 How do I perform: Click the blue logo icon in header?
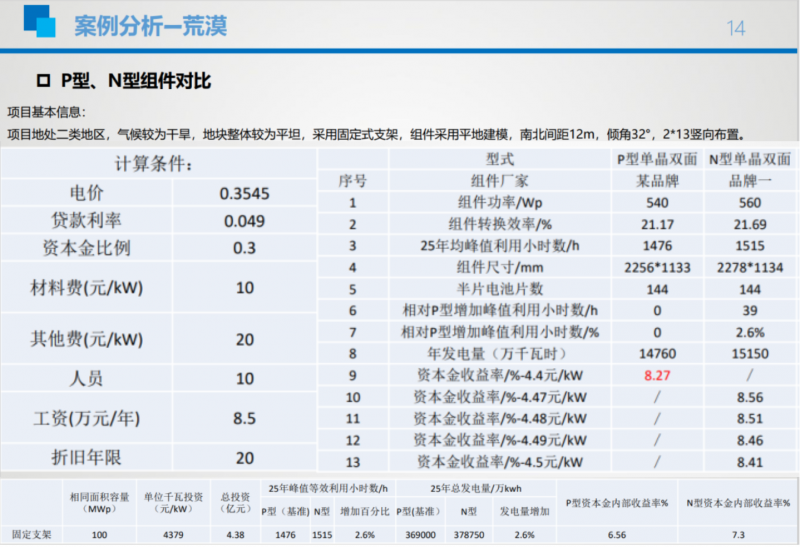(x=33, y=23)
